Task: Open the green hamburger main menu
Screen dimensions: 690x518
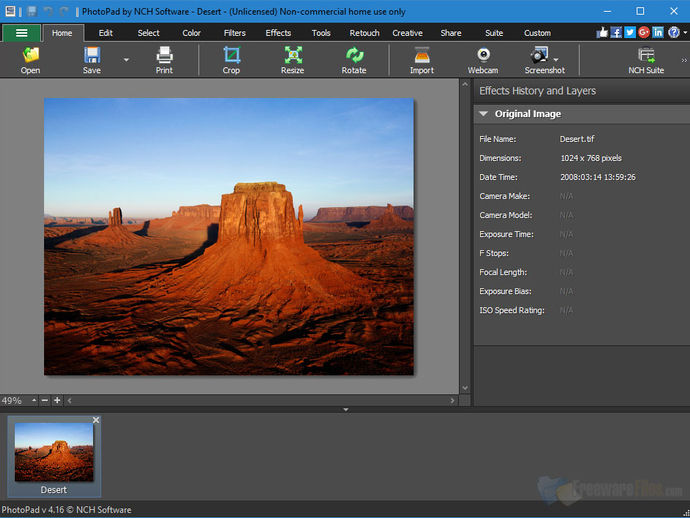Action: [21, 33]
